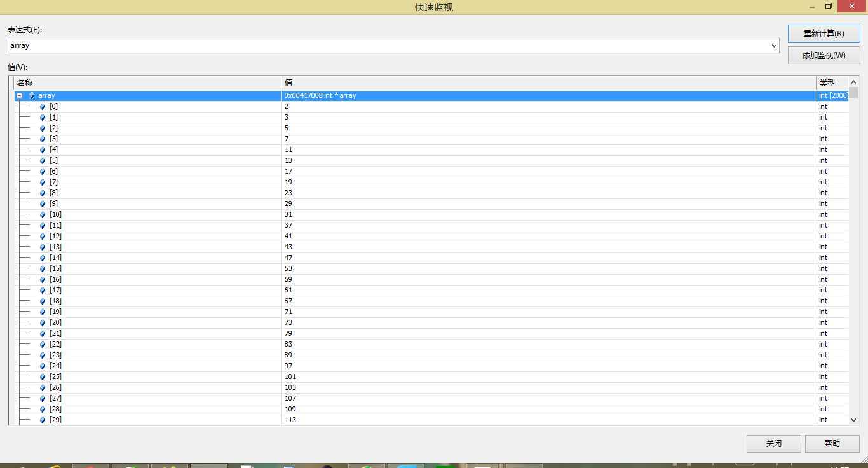Click the 帮助 help button

click(x=832, y=444)
